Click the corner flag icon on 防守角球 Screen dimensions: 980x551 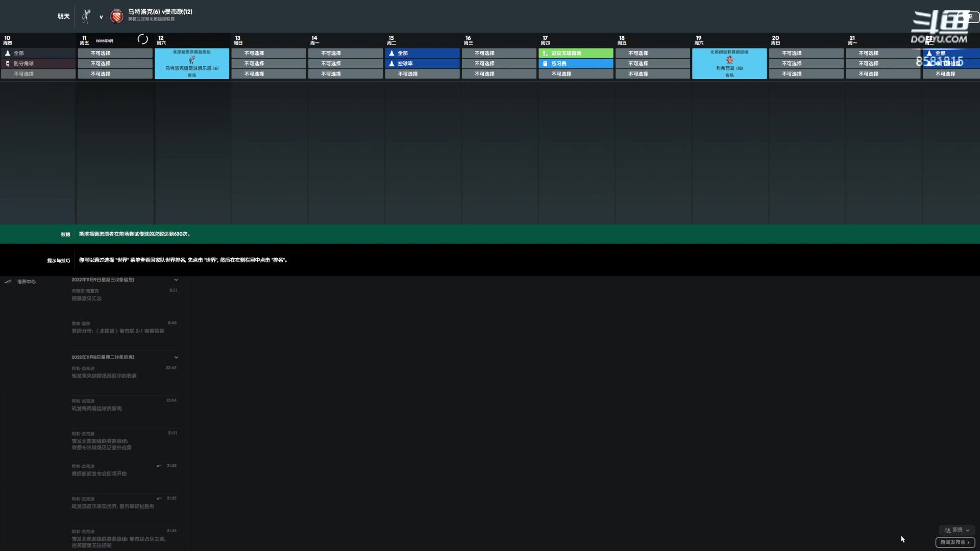click(x=8, y=64)
